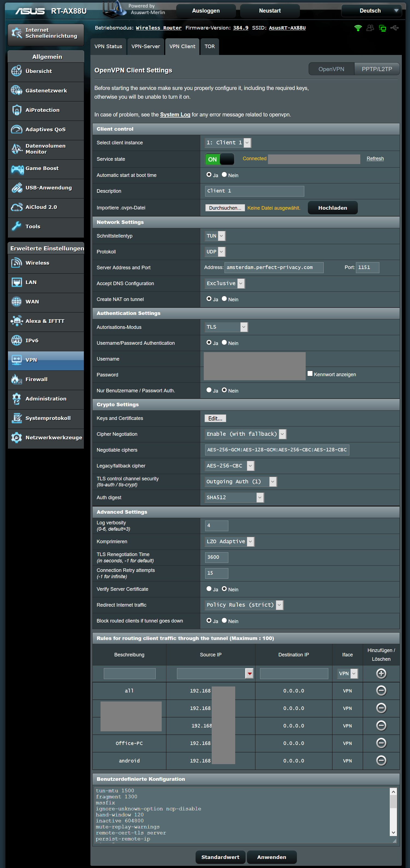The width and height of the screenshot is (410, 868).
Task: Open Autorisations-Modus TLS dropdown
Action: pyautogui.click(x=226, y=327)
